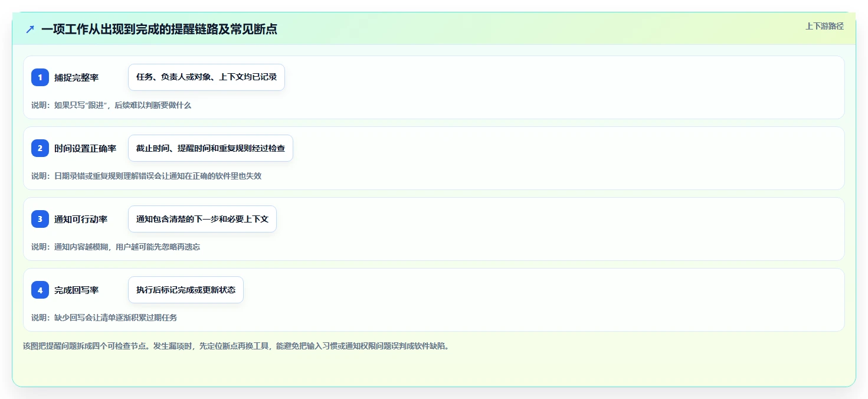Viewport: 868px width, 399px height.
Task: Click step badge 4 for 完成回写率
Action: coord(40,290)
